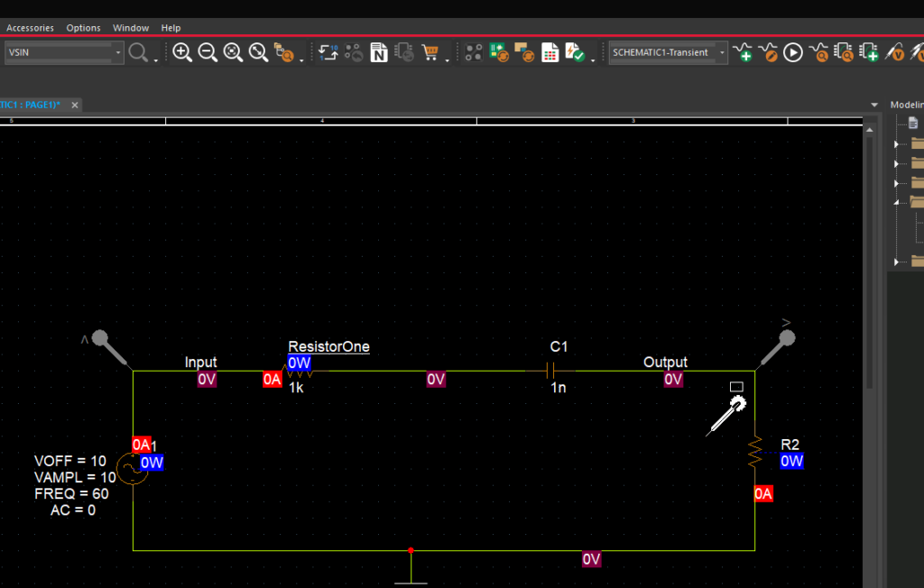924x588 pixels.
Task: Select the VSIN source symbol
Action: 132,470
